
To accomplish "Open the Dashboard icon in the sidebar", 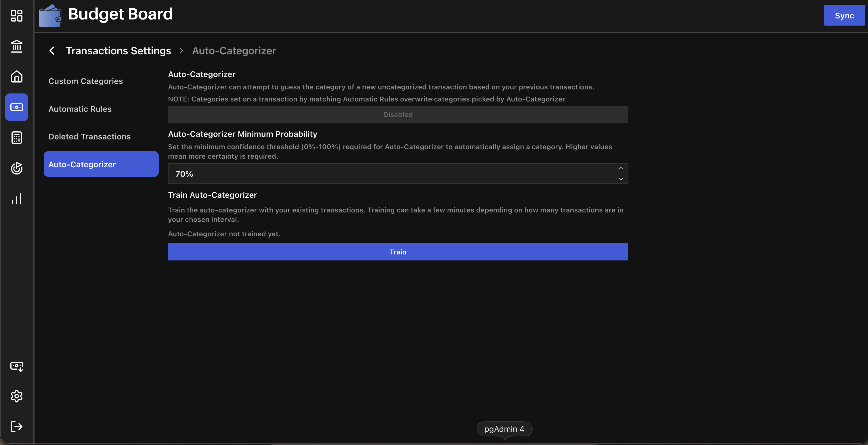I will pos(16,16).
